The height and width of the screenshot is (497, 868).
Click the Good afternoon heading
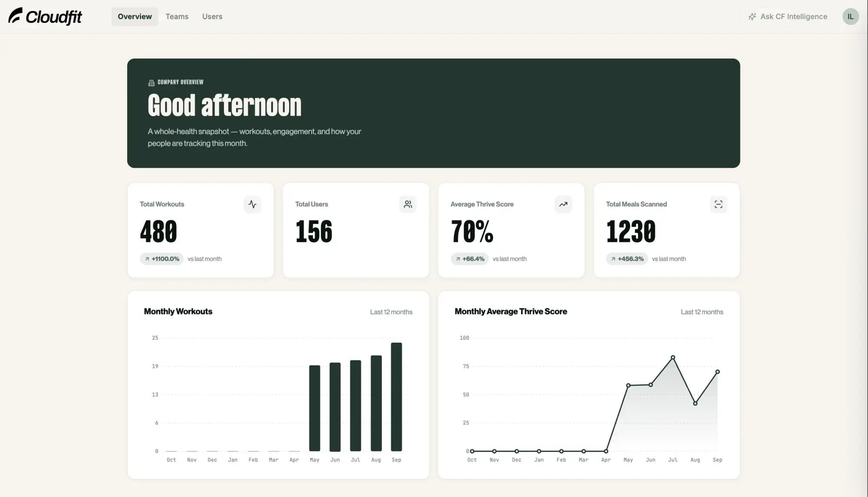tap(224, 105)
